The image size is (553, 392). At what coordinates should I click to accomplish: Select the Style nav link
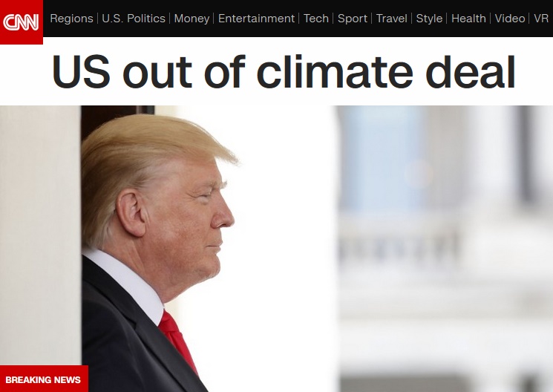coord(429,19)
